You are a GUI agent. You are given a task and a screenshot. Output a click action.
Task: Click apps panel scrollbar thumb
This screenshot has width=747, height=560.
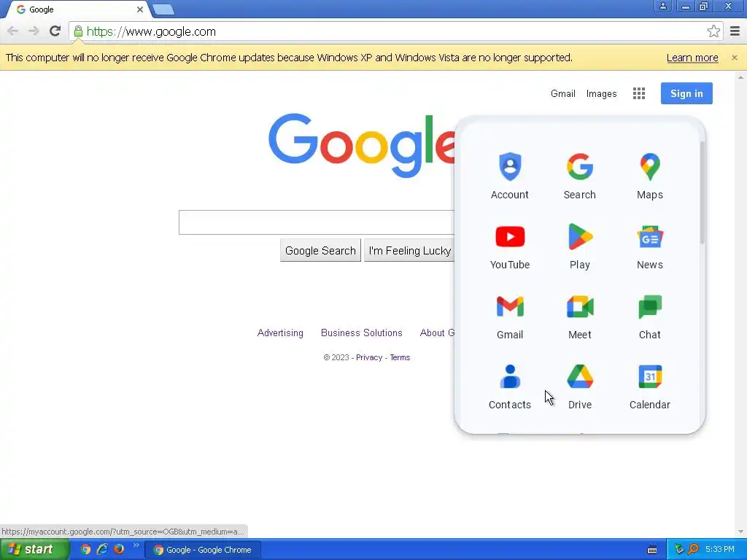point(702,192)
